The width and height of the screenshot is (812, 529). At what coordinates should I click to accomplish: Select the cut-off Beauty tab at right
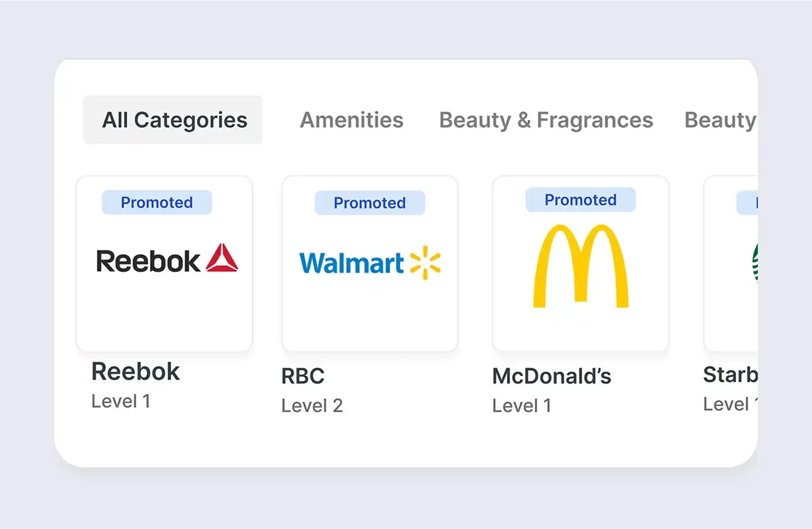pyautogui.click(x=720, y=120)
